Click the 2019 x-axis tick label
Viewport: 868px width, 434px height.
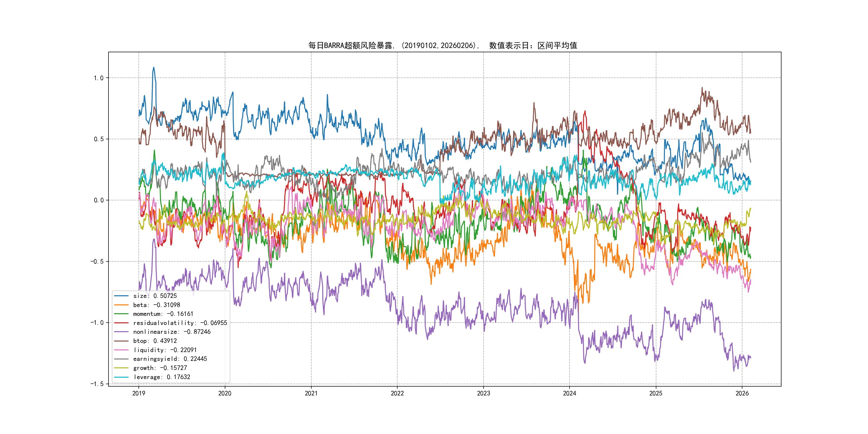tap(139, 393)
